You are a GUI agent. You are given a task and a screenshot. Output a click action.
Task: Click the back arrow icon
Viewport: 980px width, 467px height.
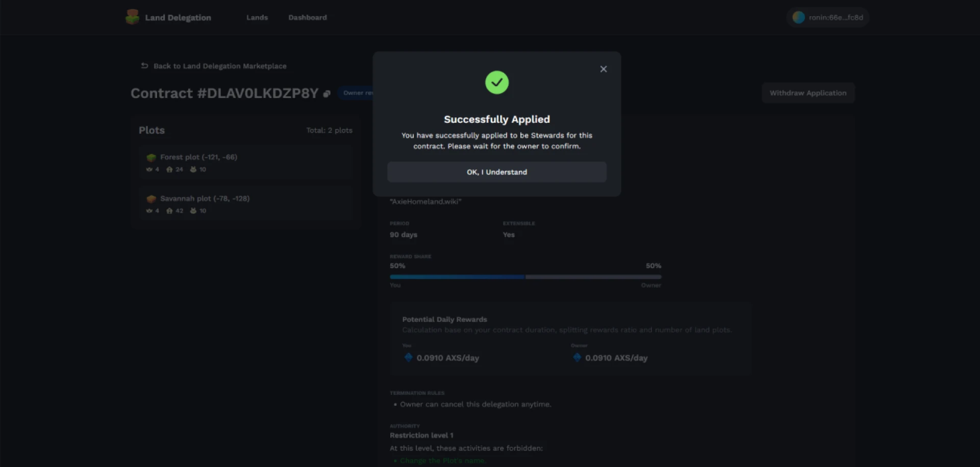(x=144, y=66)
